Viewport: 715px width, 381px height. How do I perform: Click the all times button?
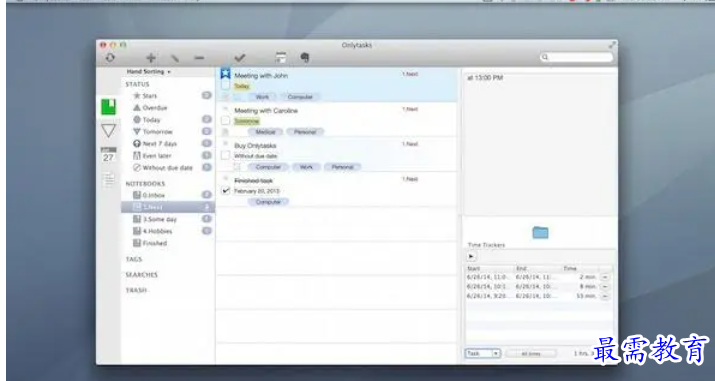pyautogui.click(x=530, y=354)
